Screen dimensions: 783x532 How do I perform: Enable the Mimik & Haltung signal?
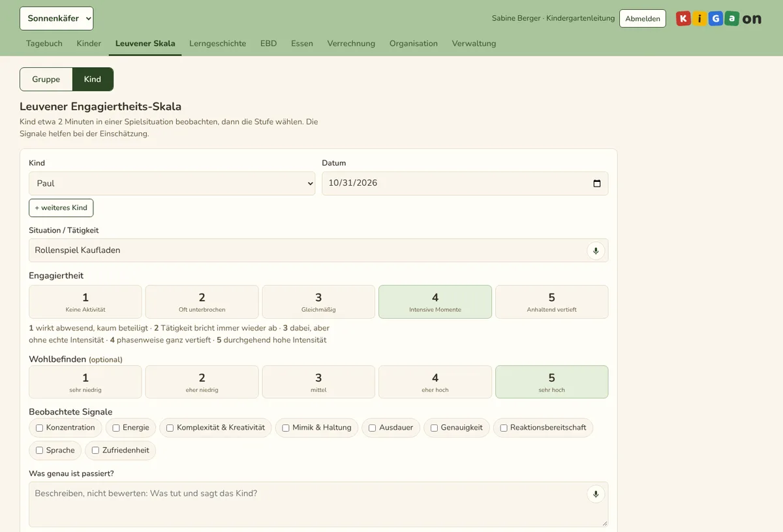point(286,428)
